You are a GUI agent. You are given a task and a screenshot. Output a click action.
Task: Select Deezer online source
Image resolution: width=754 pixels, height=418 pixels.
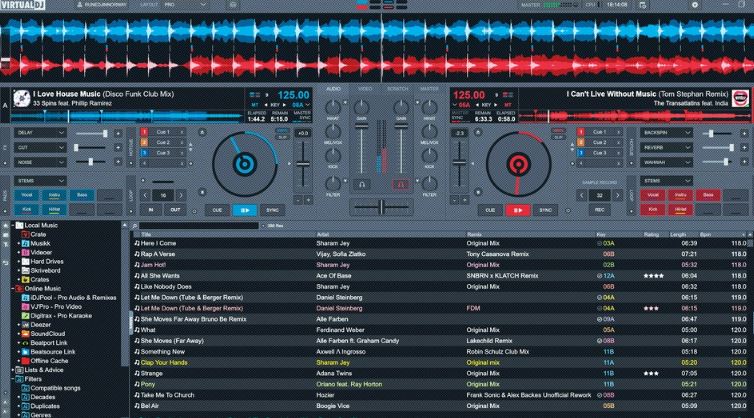click(40, 325)
